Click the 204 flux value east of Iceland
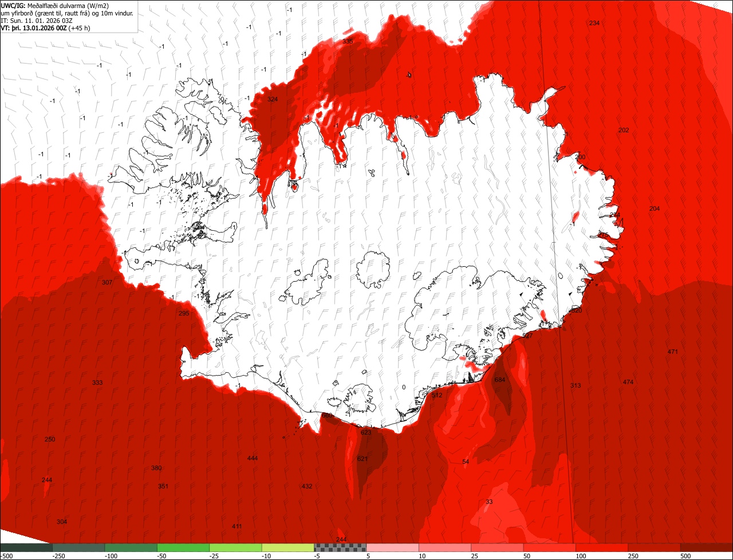This screenshot has height=560, width=733. point(655,209)
